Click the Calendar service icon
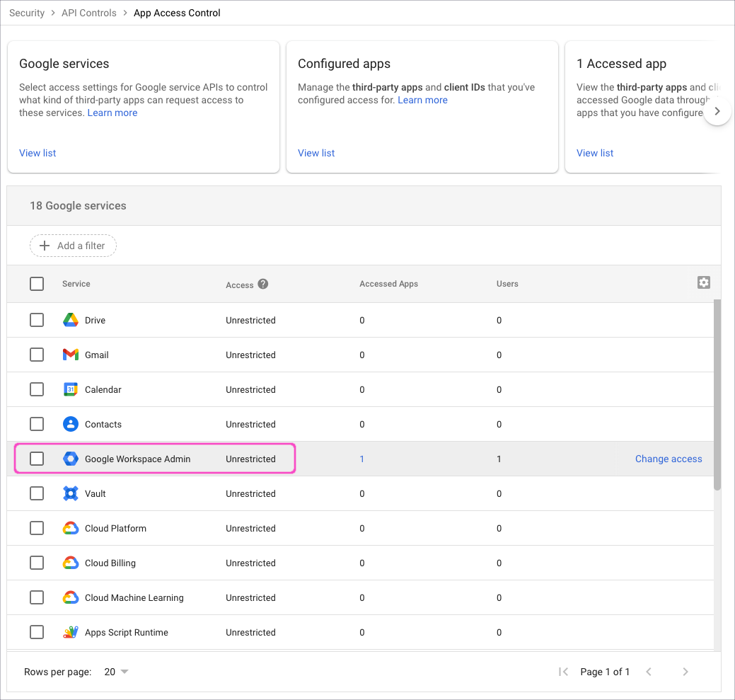This screenshot has height=700, width=735. (70, 389)
